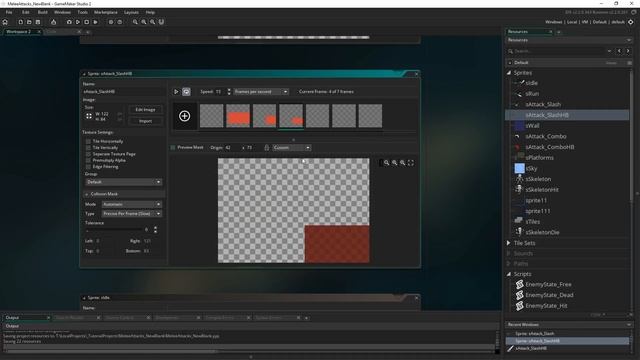The width and height of the screenshot is (640, 360).
Task: Select sSkeleton sprite in the resource tree
Action: click(538, 179)
